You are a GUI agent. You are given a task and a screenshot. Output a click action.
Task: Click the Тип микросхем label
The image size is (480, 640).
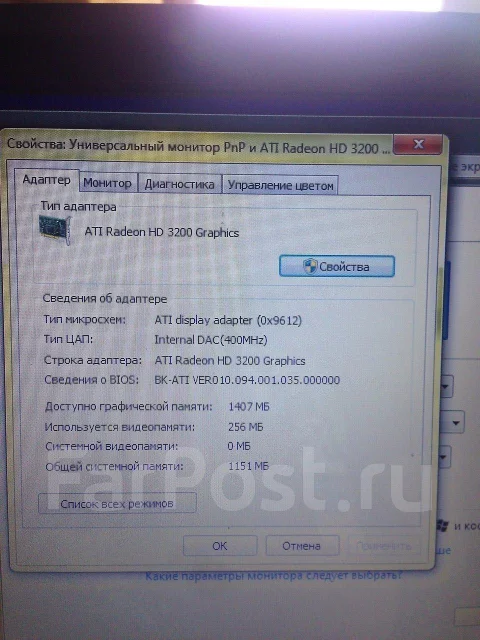tap(84, 319)
